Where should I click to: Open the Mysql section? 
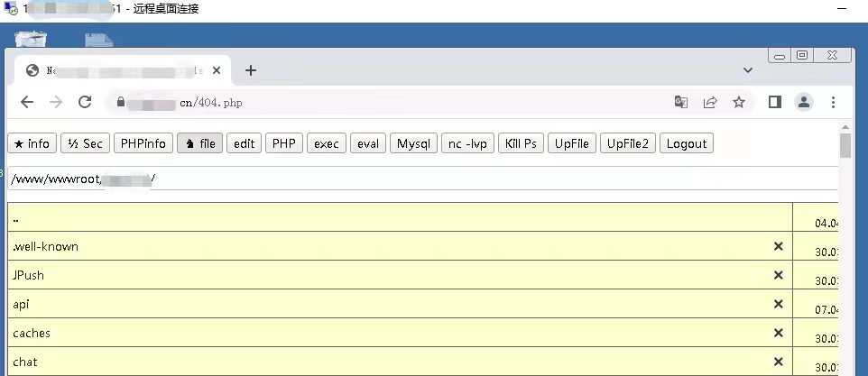tap(413, 143)
